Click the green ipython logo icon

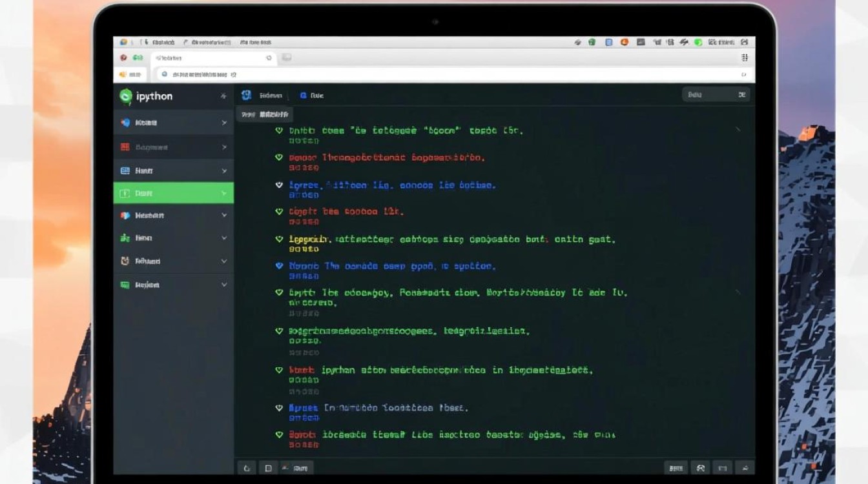tap(125, 96)
